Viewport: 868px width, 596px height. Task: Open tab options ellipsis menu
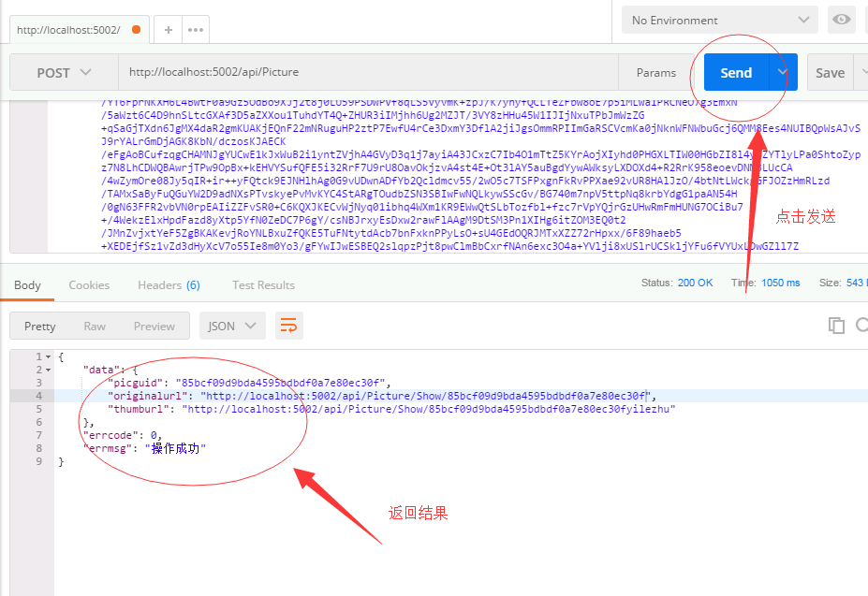(196, 30)
